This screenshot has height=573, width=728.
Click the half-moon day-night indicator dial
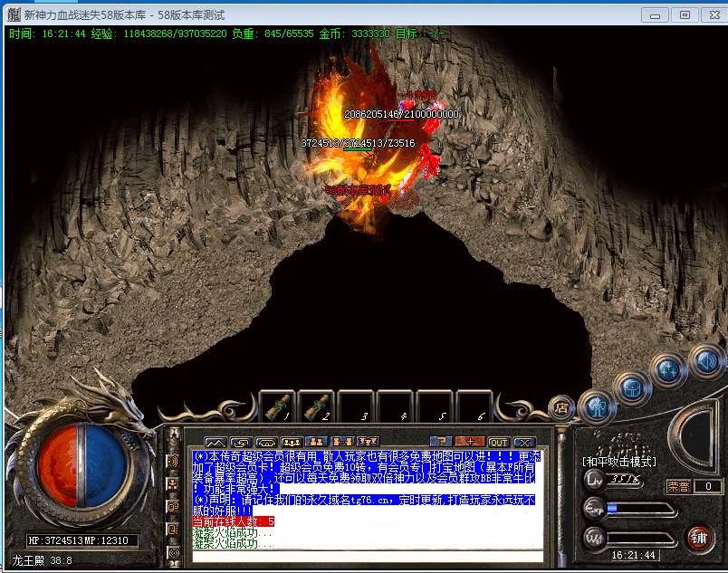tap(694, 437)
